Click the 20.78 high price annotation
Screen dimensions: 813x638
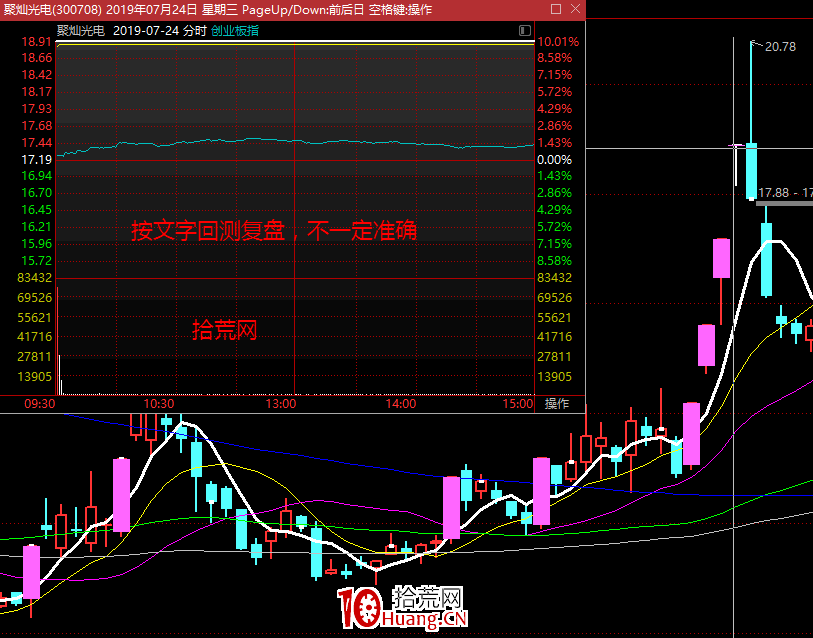(x=780, y=47)
